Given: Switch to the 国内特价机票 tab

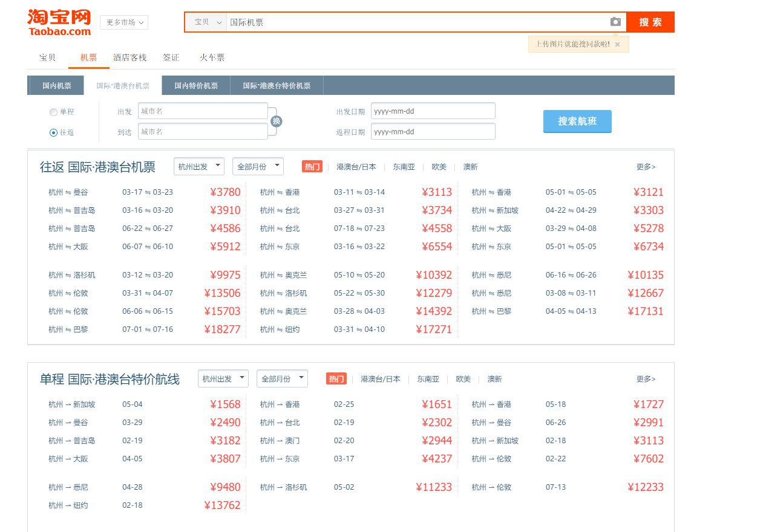Looking at the screenshot, I should point(196,86).
